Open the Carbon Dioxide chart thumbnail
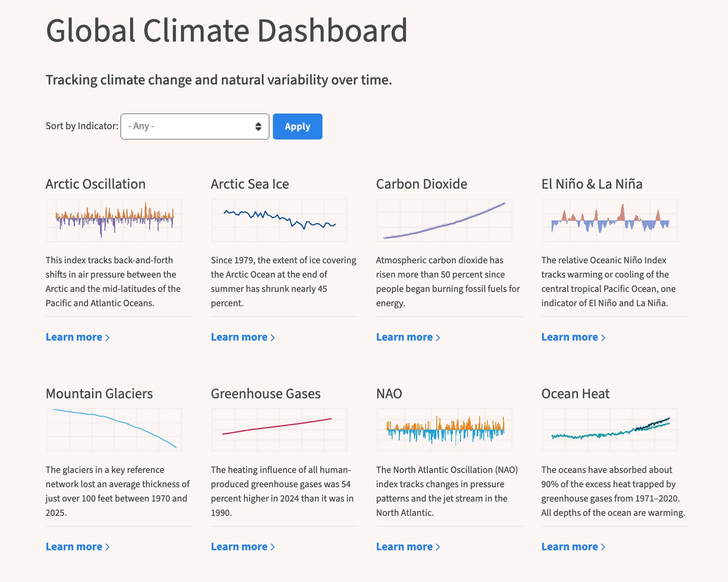This screenshot has height=582, width=728. pyautogui.click(x=444, y=220)
